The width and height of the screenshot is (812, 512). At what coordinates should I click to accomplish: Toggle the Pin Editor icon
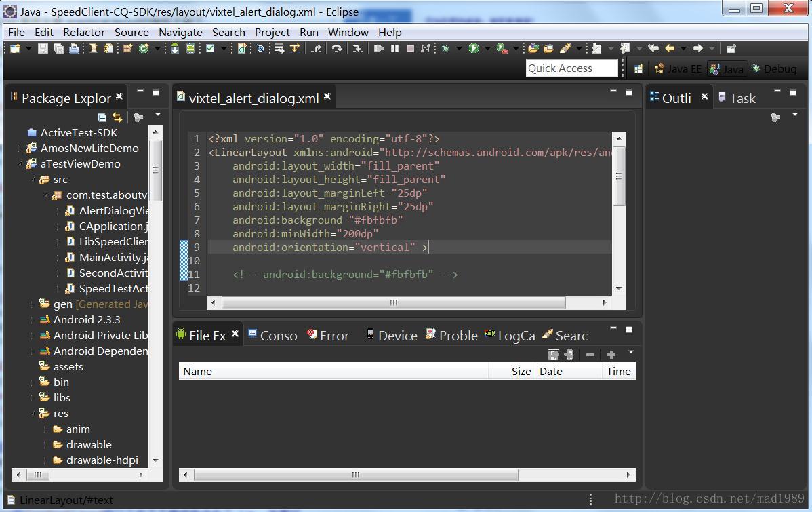[x=731, y=48]
